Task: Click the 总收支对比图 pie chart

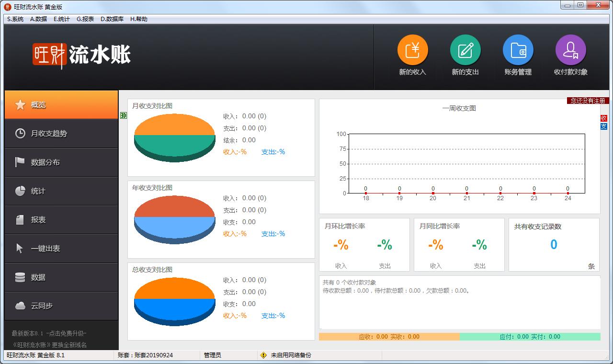Action: coord(175,302)
